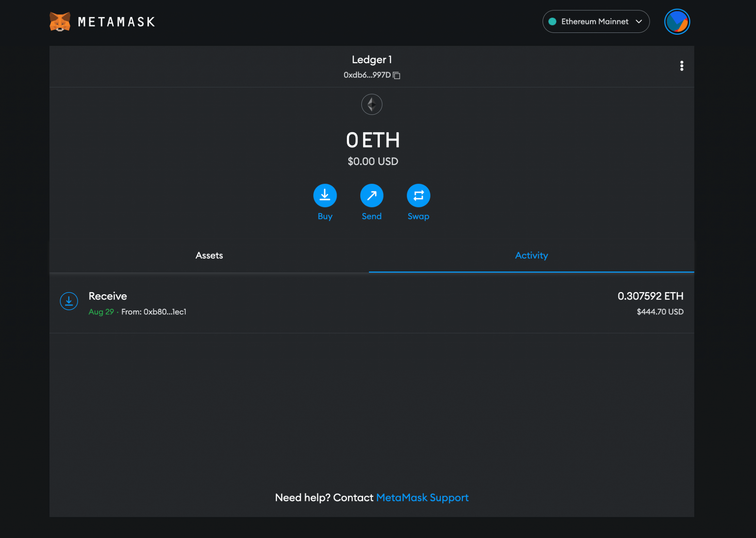Click the chevron next to Ethereum Mainnet
The width and height of the screenshot is (756, 538).
pos(638,22)
